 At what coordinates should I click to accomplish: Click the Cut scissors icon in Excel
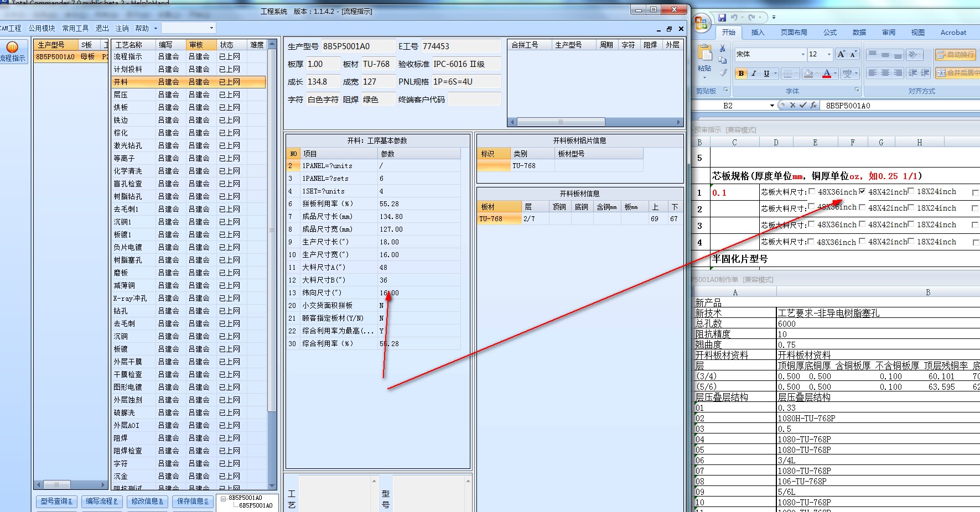723,49
